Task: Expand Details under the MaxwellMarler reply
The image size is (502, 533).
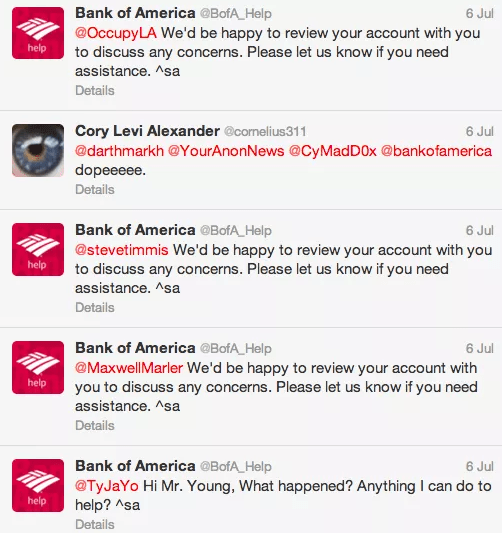Action: pos(95,426)
